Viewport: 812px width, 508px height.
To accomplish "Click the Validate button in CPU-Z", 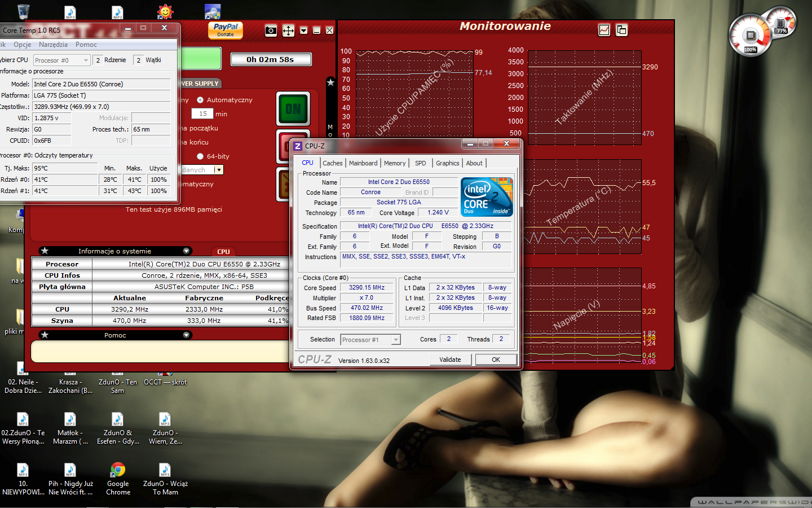I will pyautogui.click(x=450, y=360).
